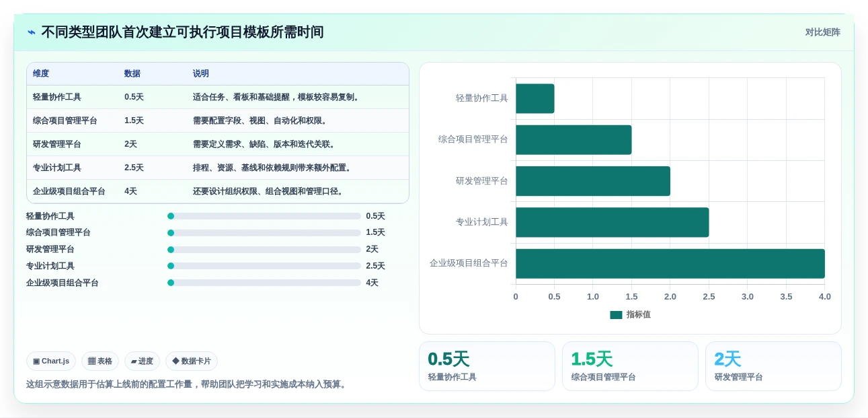Open the 1.5天 综合项目管理平台 data card
868x418 pixels.
(x=630, y=366)
